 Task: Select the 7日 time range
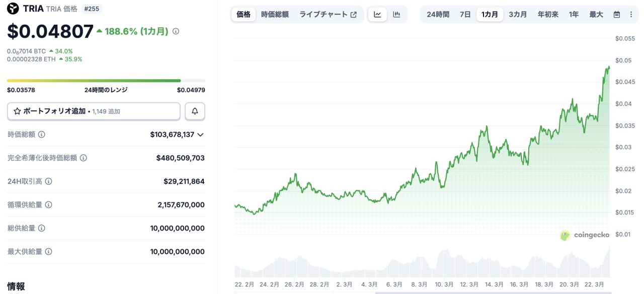tap(465, 14)
